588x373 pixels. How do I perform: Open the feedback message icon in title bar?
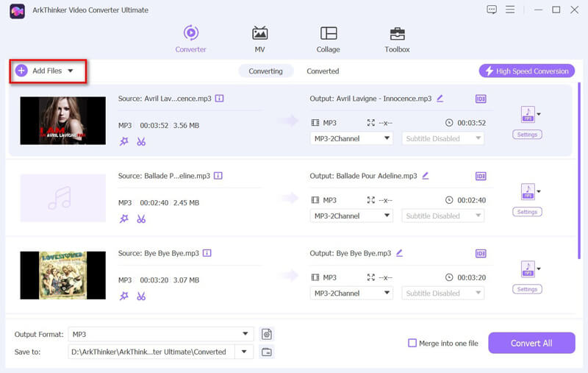click(x=492, y=10)
